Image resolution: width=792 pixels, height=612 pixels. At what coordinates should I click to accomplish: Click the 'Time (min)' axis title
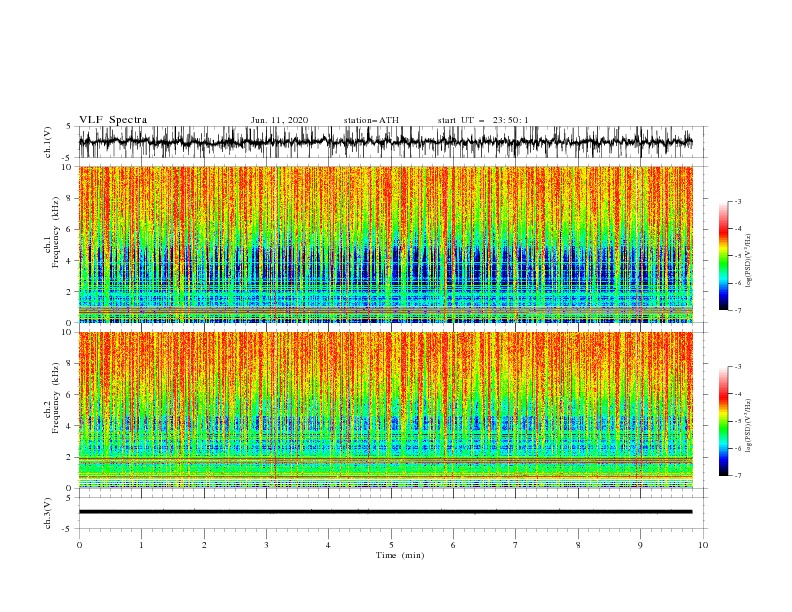(x=400, y=555)
